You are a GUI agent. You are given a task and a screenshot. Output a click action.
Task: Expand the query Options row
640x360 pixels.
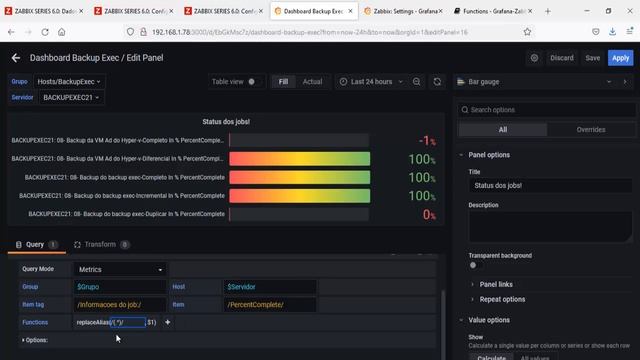pos(35,340)
